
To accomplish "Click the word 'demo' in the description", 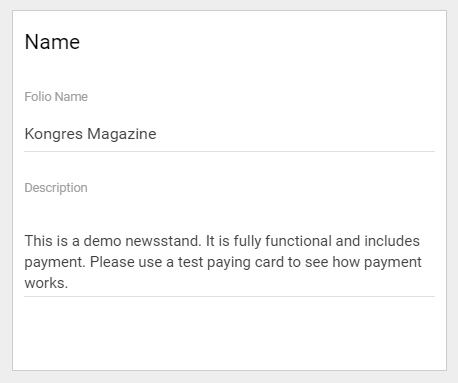I will point(102,241).
